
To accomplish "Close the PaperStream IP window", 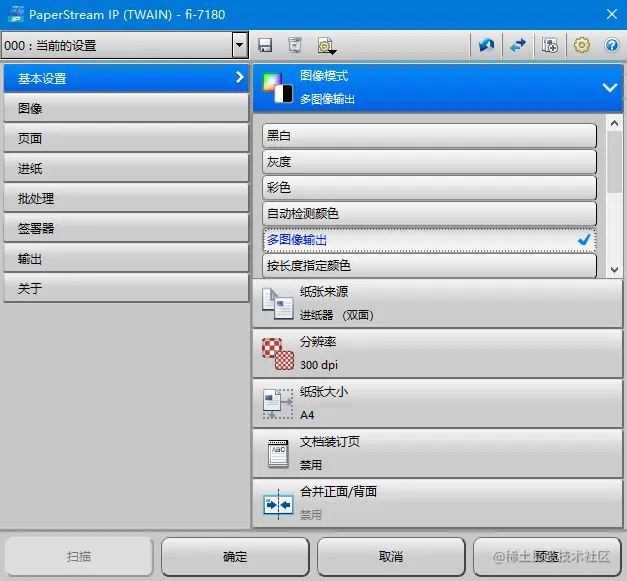I will coord(611,14).
